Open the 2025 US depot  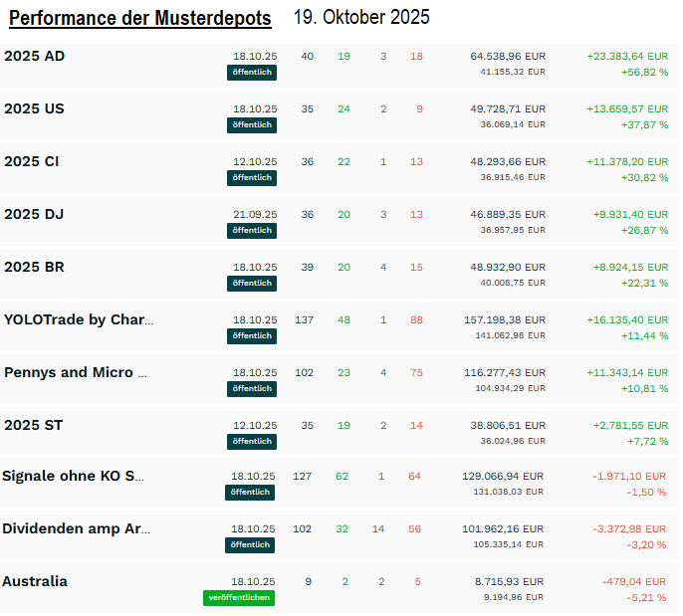[x=35, y=108]
